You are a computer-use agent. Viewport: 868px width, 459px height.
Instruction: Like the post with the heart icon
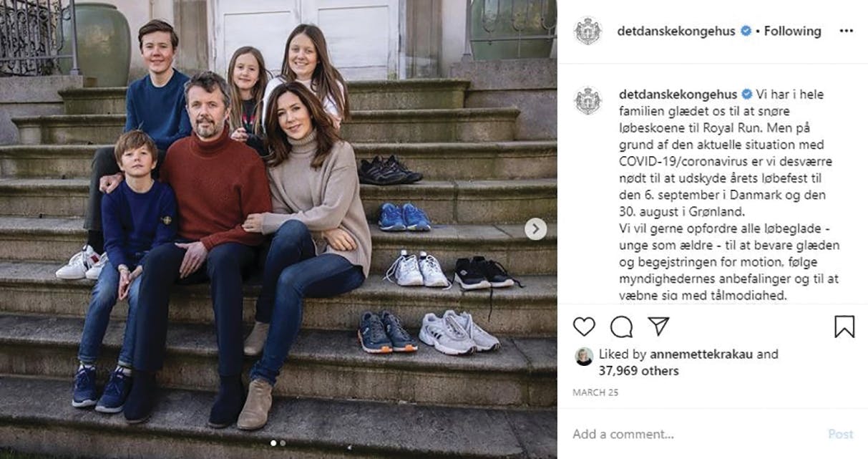point(584,327)
